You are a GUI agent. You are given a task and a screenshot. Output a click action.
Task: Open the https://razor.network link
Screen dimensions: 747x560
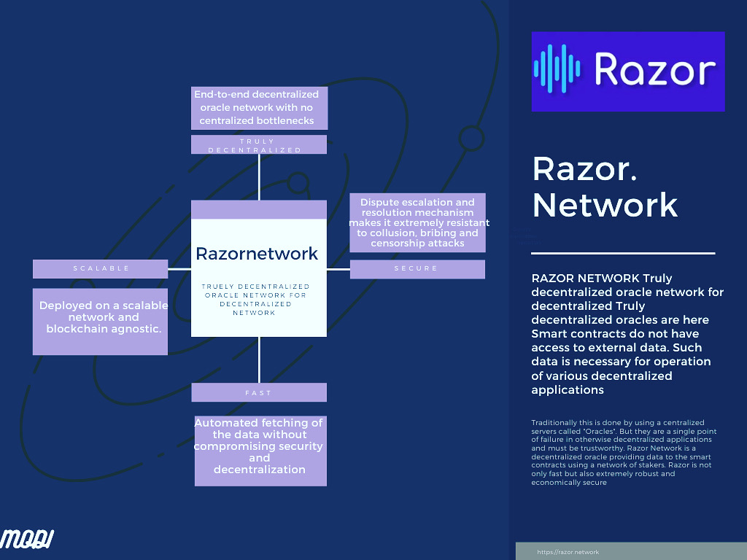568,553
